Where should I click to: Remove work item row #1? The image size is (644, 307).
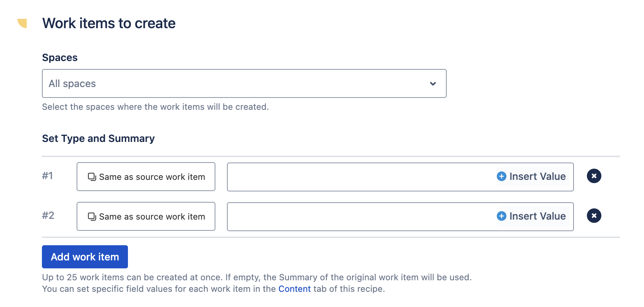pos(594,176)
